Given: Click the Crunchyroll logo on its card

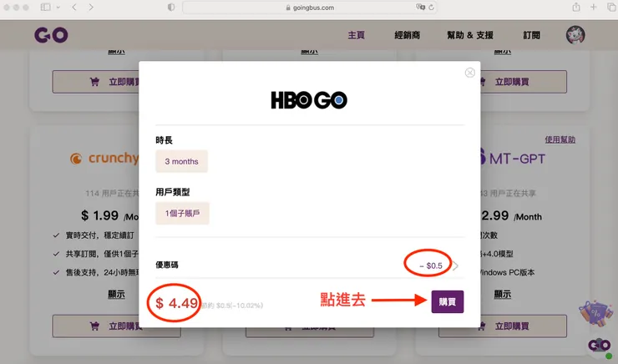Looking at the screenshot, I should (104, 159).
